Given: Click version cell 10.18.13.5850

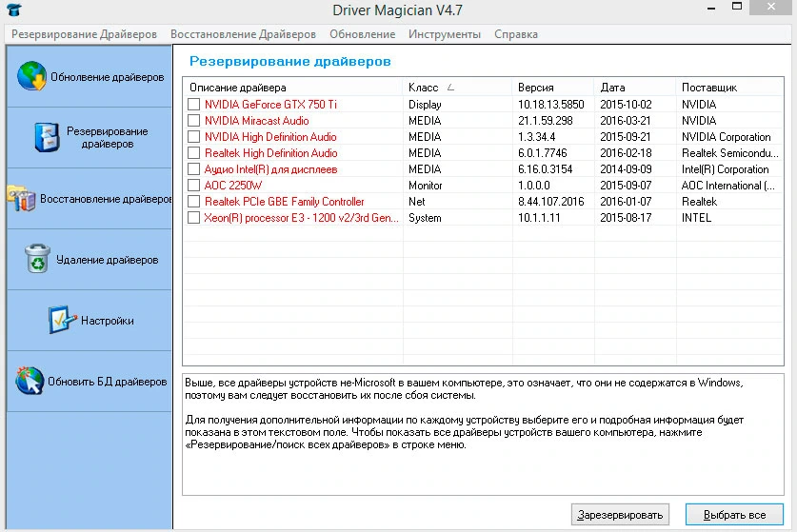Looking at the screenshot, I should pos(551,104).
